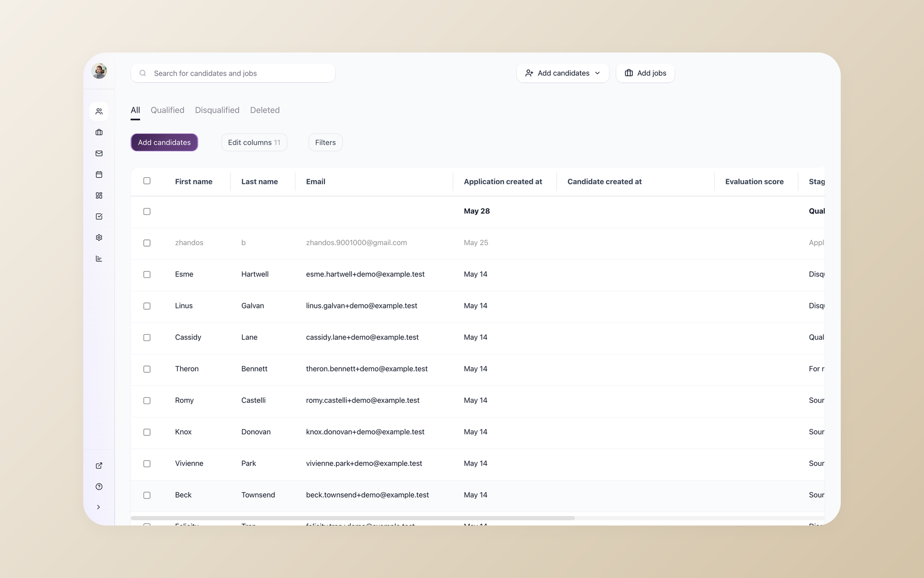Click Evaluation score column header
924x578 pixels.
tap(754, 182)
